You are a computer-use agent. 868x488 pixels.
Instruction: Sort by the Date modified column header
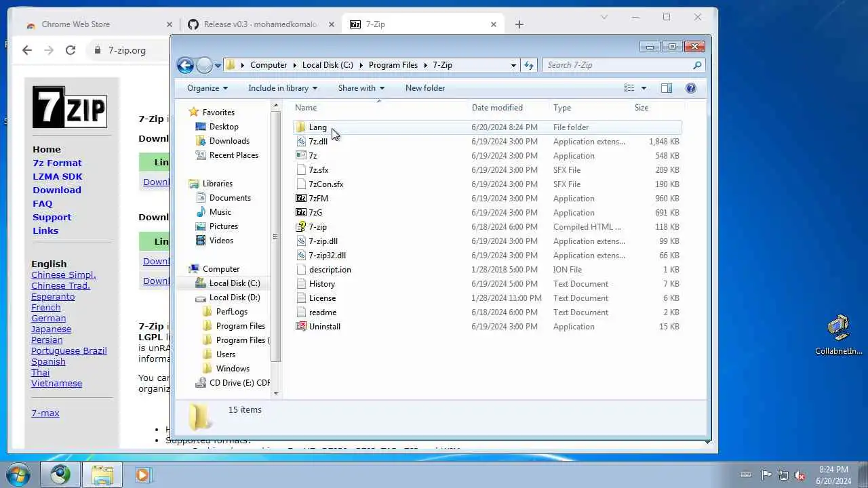[x=509, y=108]
